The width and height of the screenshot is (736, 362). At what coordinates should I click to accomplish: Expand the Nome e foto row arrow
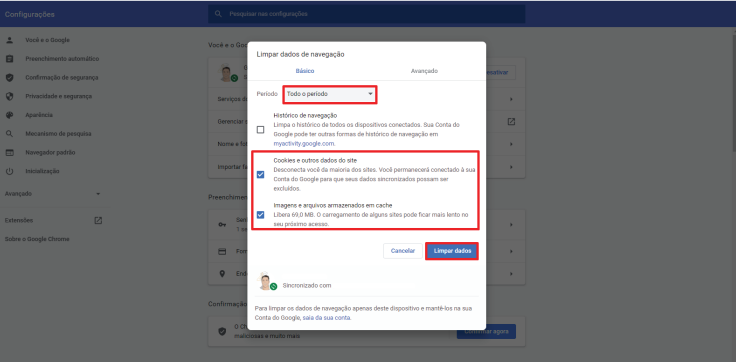(511, 144)
